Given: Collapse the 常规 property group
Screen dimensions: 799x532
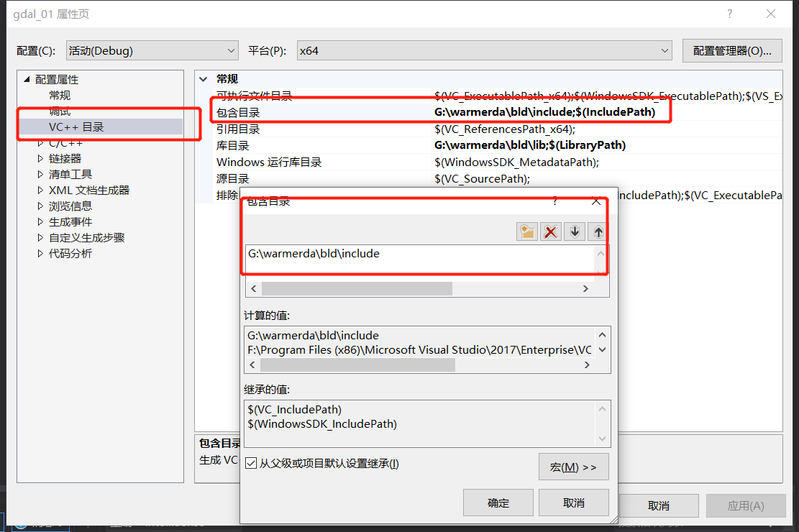Looking at the screenshot, I should (x=204, y=79).
